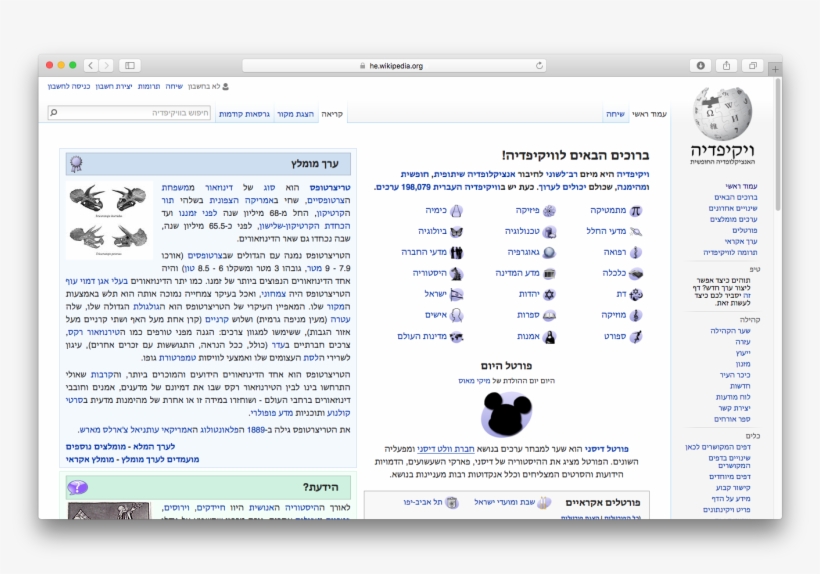Click the כלכלה portal icon

click(635, 273)
